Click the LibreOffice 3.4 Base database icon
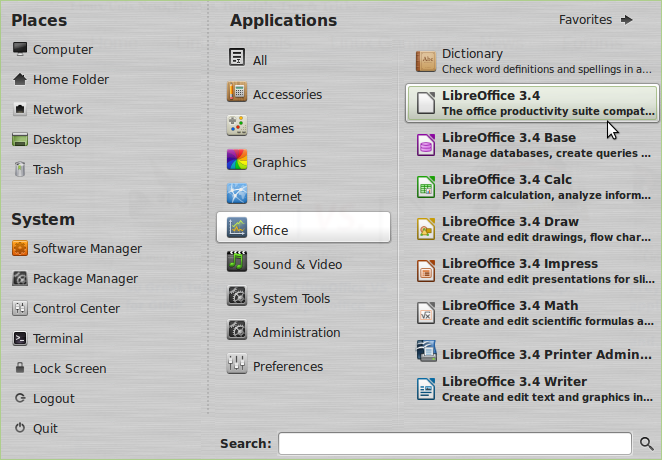 point(426,145)
